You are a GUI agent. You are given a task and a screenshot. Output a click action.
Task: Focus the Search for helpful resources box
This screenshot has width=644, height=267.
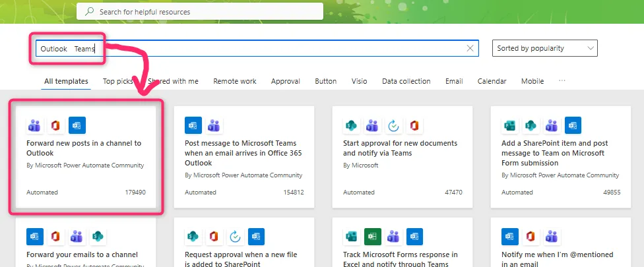pos(205,12)
